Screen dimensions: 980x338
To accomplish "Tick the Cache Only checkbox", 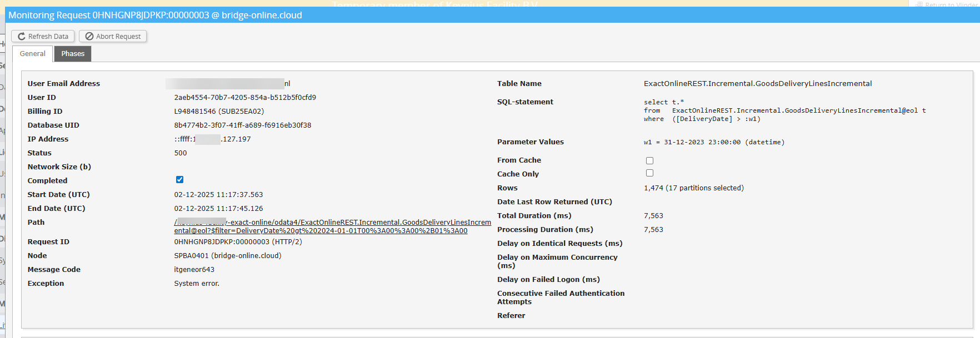I will [x=649, y=173].
